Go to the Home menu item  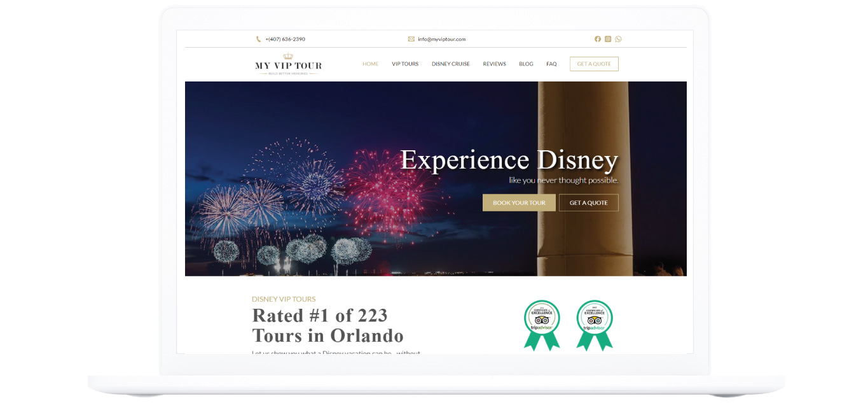click(x=370, y=64)
